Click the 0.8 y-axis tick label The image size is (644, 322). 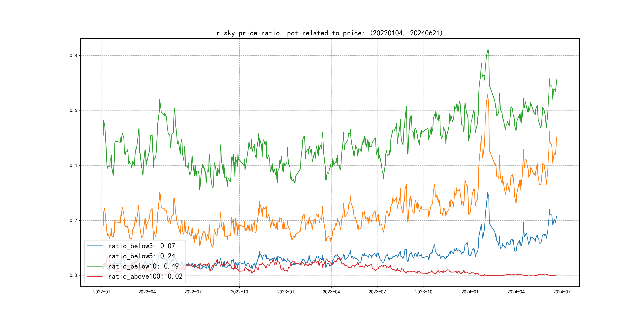pos(73,55)
